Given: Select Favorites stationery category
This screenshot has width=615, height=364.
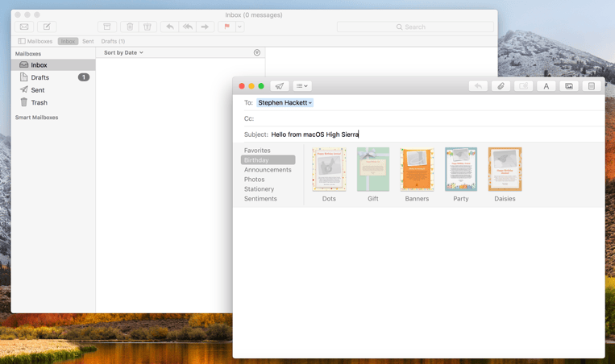Looking at the screenshot, I should point(257,151).
